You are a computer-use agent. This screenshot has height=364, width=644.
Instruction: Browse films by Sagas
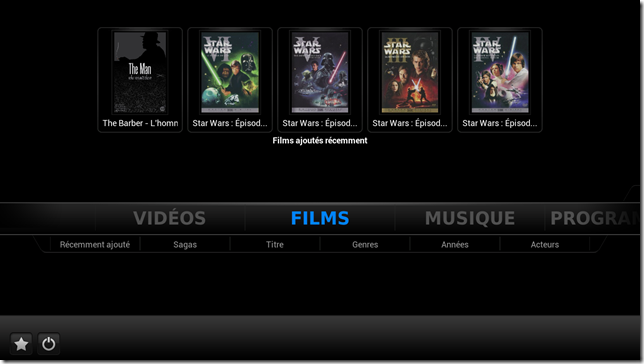point(185,244)
